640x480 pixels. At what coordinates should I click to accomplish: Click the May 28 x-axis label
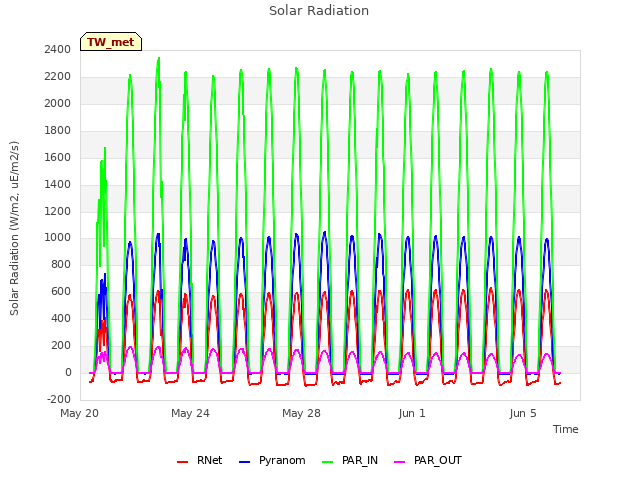(x=301, y=413)
